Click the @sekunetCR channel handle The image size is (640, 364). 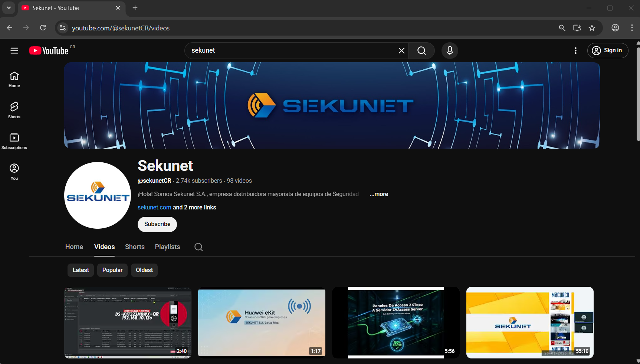tap(154, 181)
